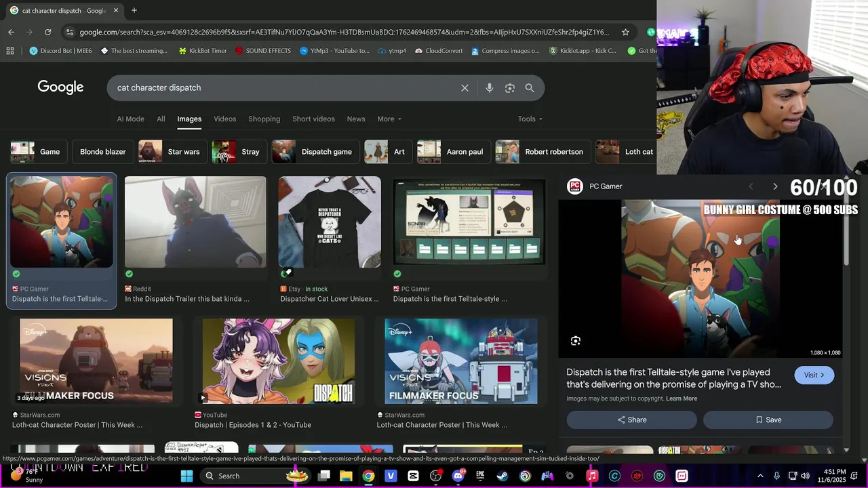This screenshot has height=488, width=868.
Task: Select the Images tab
Action: 189,119
